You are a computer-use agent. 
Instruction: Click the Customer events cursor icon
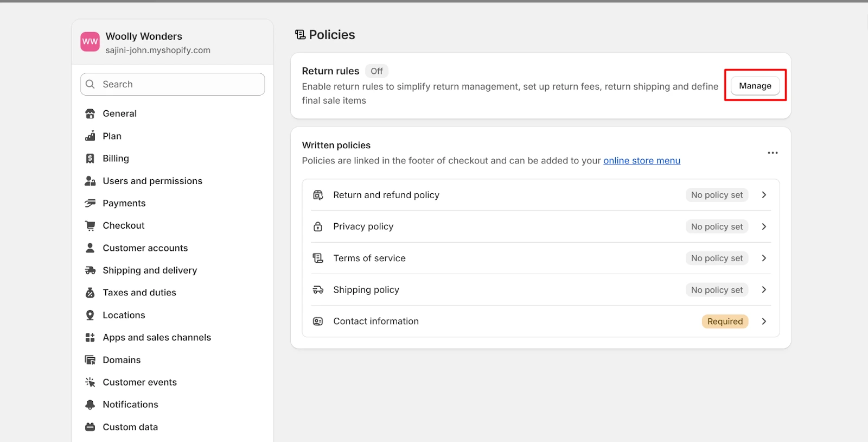[90, 382]
